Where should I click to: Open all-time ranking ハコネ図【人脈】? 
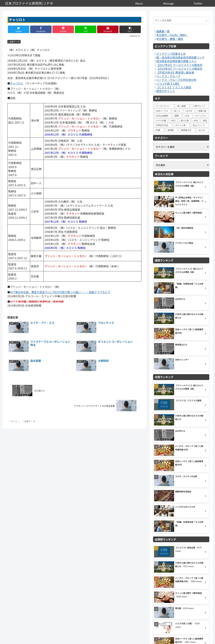181,628
